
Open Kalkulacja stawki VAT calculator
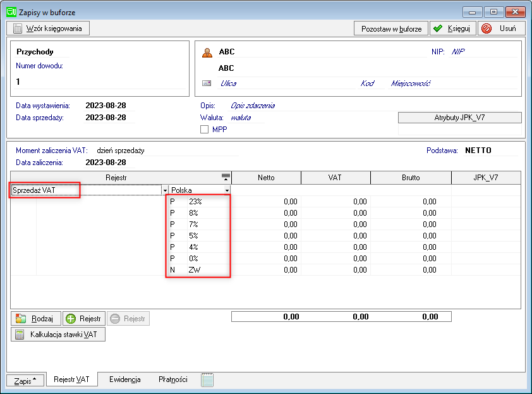click(x=58, y=335)
